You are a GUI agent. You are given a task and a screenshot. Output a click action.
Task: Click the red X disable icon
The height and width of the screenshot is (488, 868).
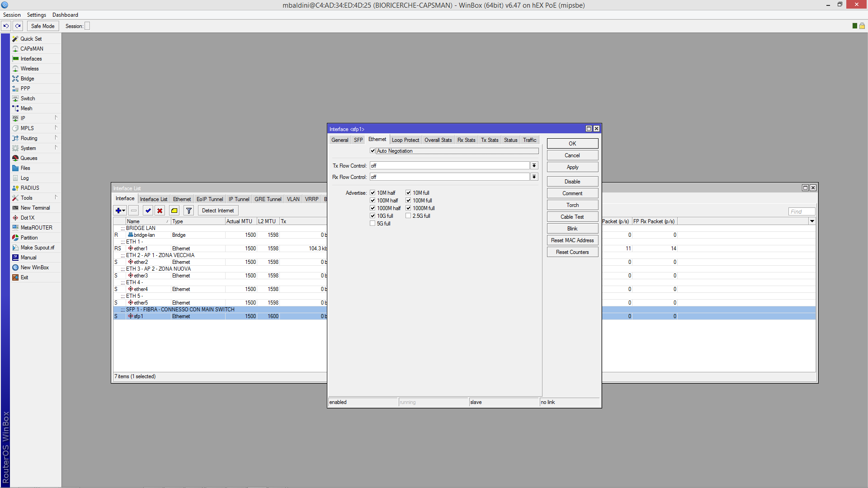pos(160,211)
